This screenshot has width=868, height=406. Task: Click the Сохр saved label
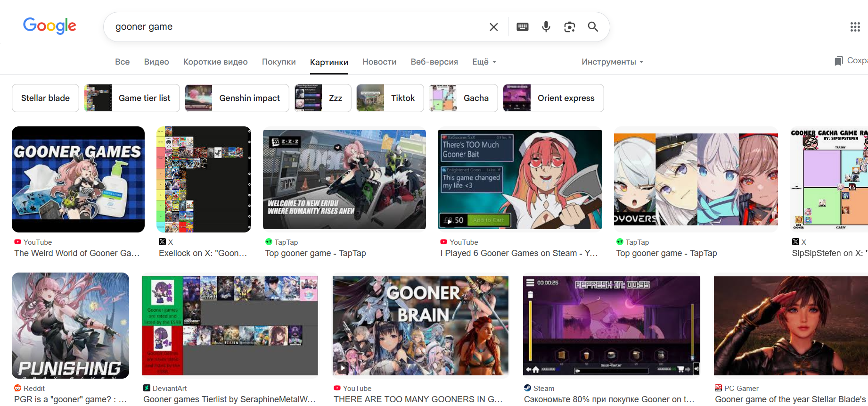[857, 61]
